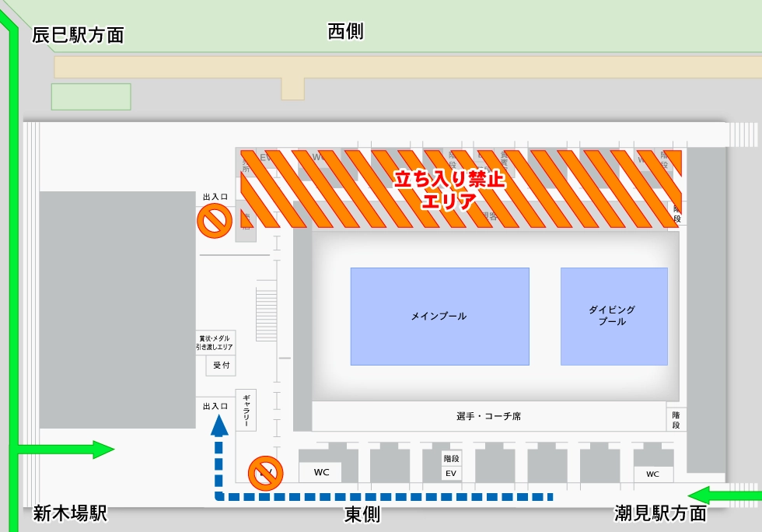
Task: Click the 階段 box right of 選手・コーチ席
Action: point(676,420)
